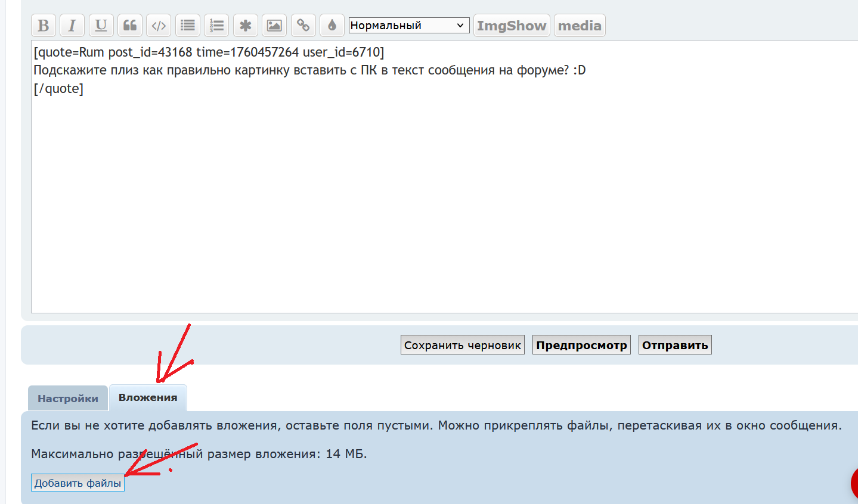Open the Нормальный font size dropdown
The image size is (858, 504).
tap(409, 26)
